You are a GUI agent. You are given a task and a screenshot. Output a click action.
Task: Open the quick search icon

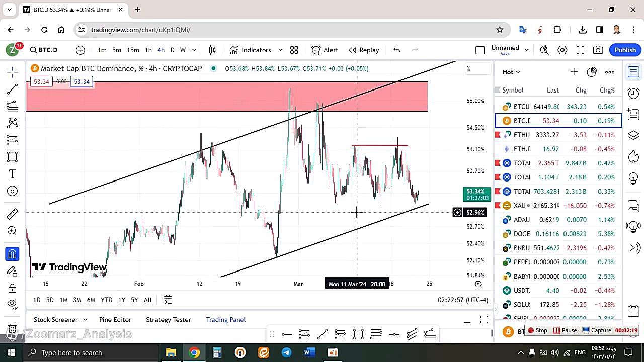[x=544, y=50]
